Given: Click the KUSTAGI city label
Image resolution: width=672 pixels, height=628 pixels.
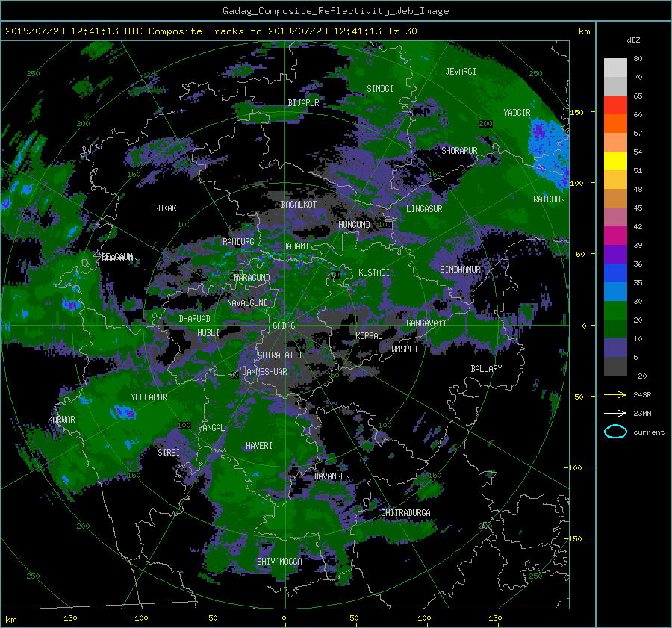Looking at the screenshot, I should [374, 273].
